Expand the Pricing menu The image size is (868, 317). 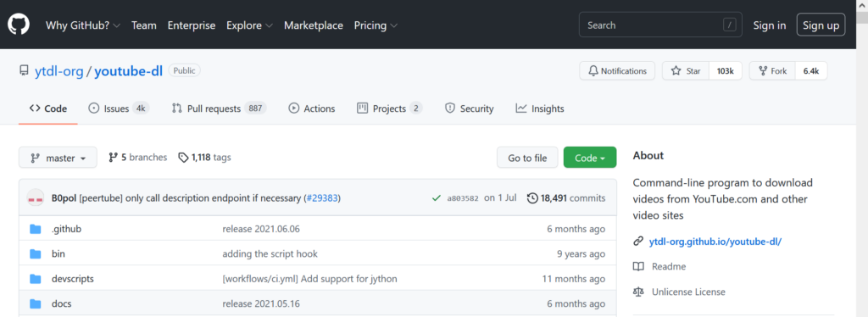point(376,25)
